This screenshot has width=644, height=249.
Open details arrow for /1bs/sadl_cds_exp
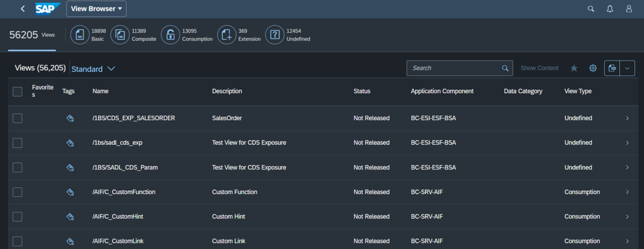point(627,143)
